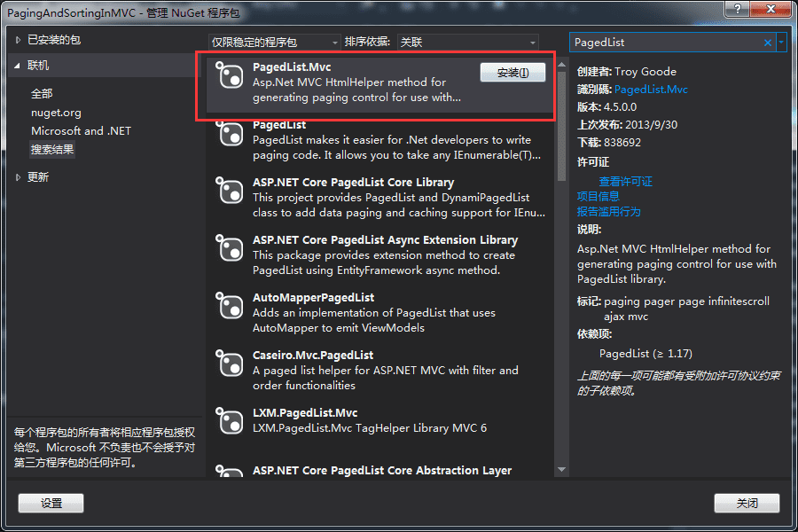Select the Microsoft and .NET source
The height and width of the screenshot is (532, 798).
pyautogui.click(x=81, y=130)
